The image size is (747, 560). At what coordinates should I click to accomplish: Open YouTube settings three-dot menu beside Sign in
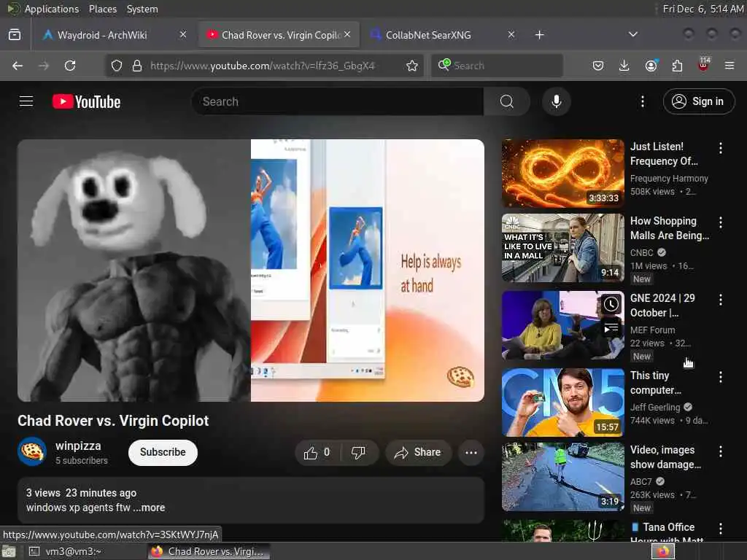coord(642,101)
